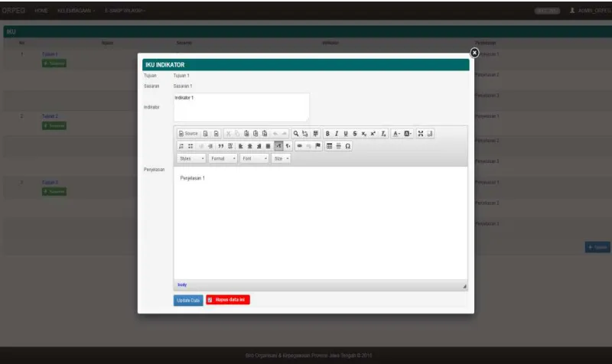Click the Increase Indent icon
This screenshot has width=612, height=364.
click(210, 146)
